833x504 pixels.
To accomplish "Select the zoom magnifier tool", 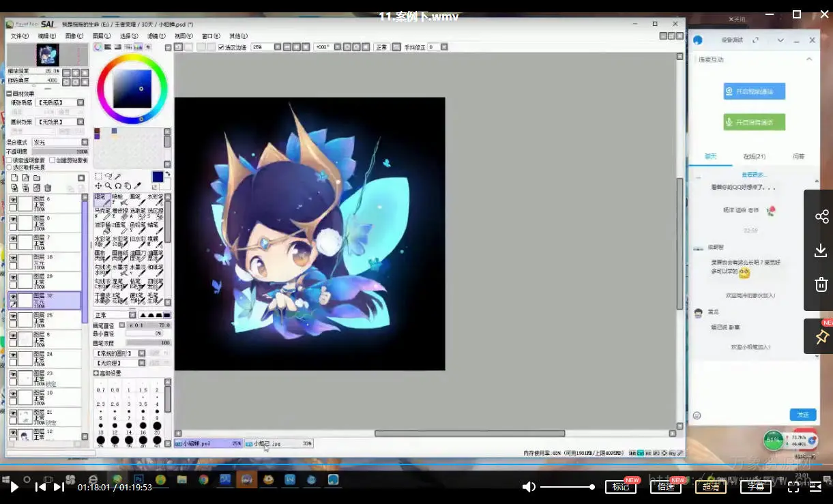I will click(x=108, y=186).
